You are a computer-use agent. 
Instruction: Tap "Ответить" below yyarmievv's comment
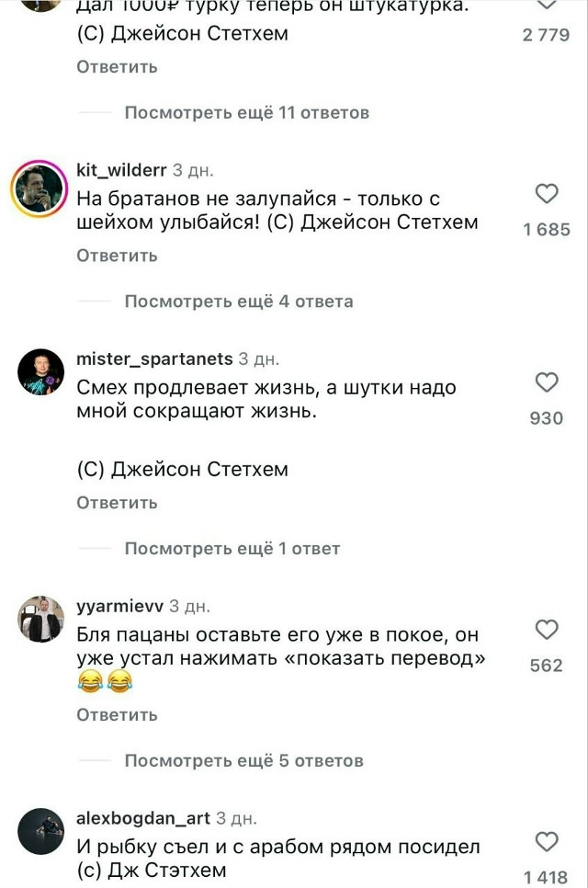tap(117, 714)
